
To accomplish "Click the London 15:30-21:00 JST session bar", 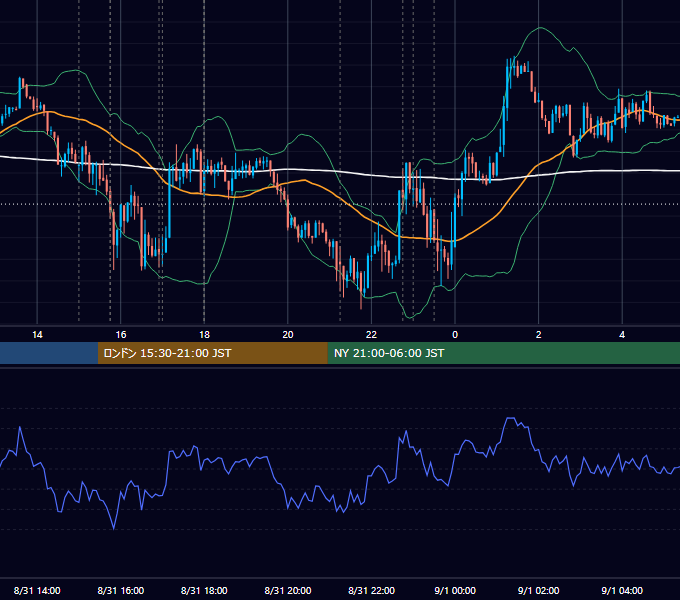I will point(212,353).
